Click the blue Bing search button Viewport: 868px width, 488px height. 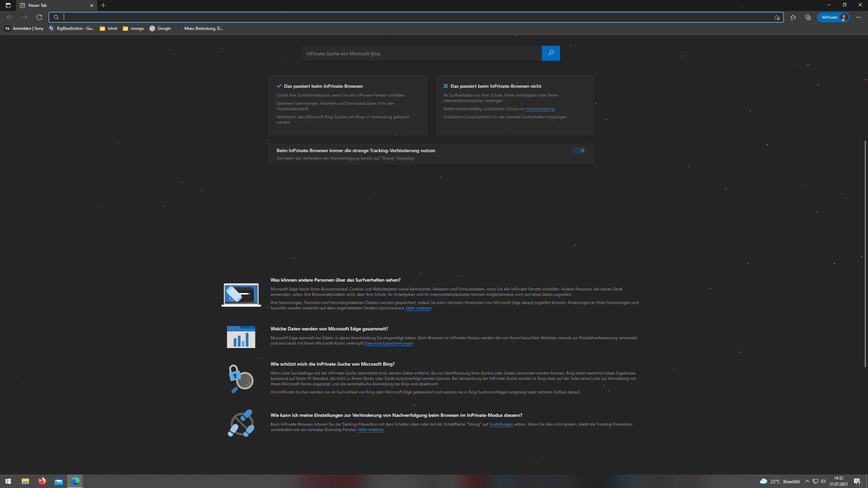coord(551,53)
